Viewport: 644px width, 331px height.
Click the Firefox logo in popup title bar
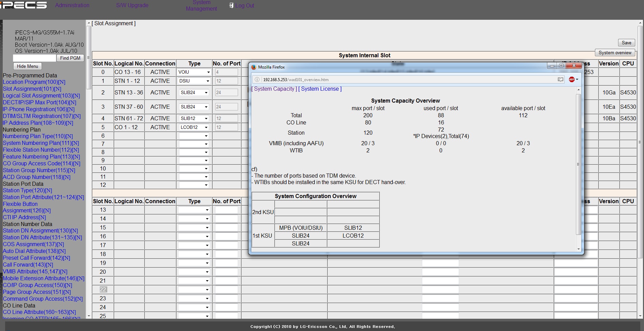pos(254,67)
